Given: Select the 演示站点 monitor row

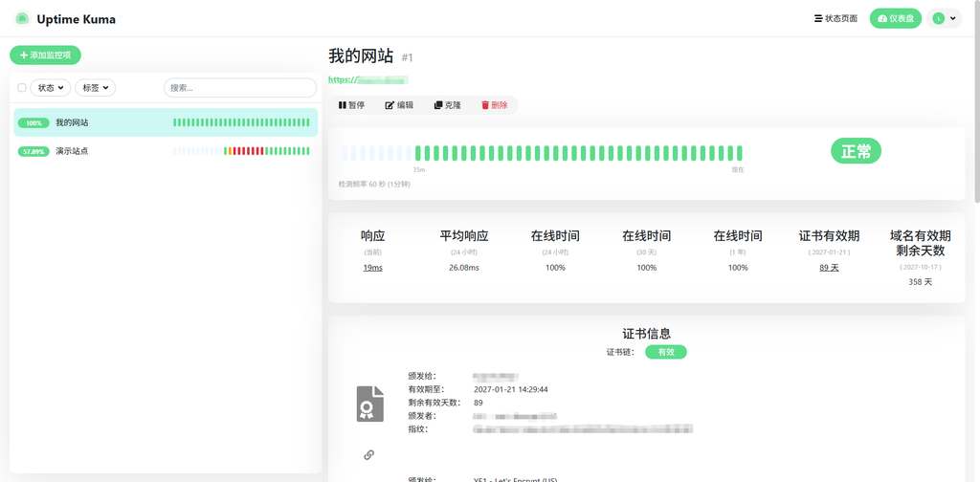Looking at the screenshot, I should [166, 151].
